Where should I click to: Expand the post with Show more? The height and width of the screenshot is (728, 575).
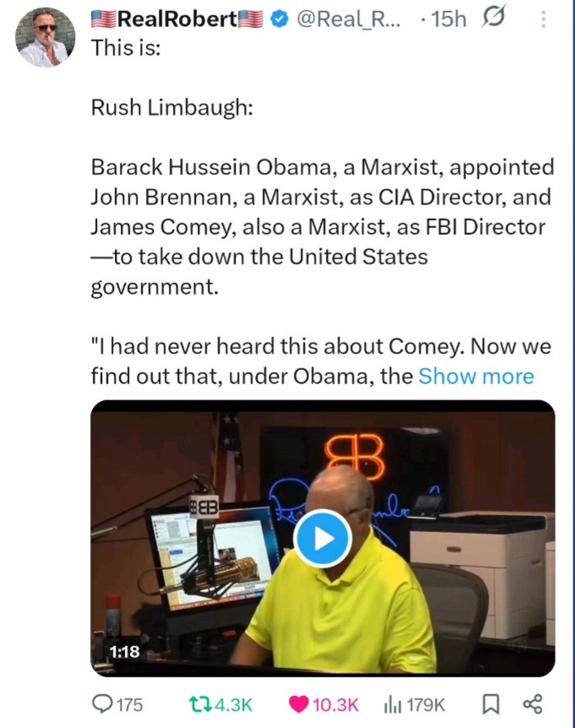(476, 376)
